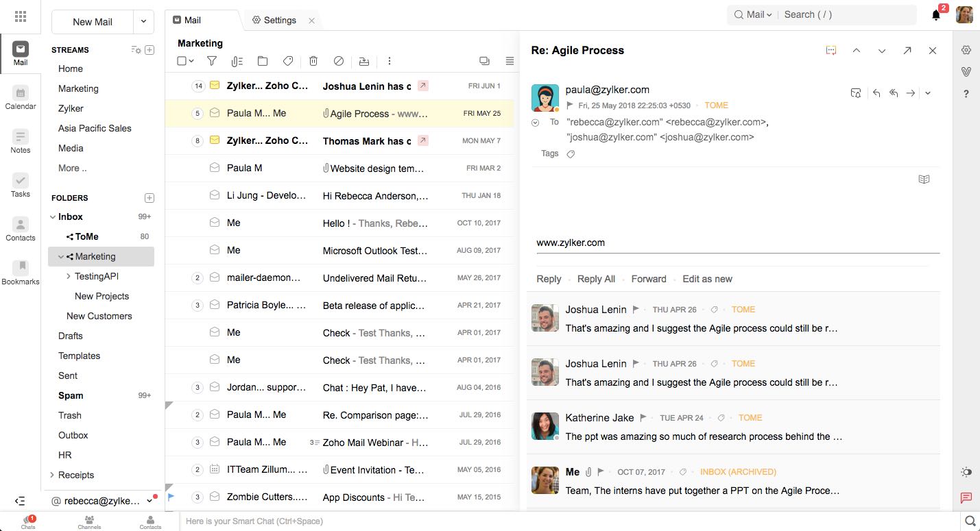
Task: Open the Website design template email
Action: tap(377, 168)
